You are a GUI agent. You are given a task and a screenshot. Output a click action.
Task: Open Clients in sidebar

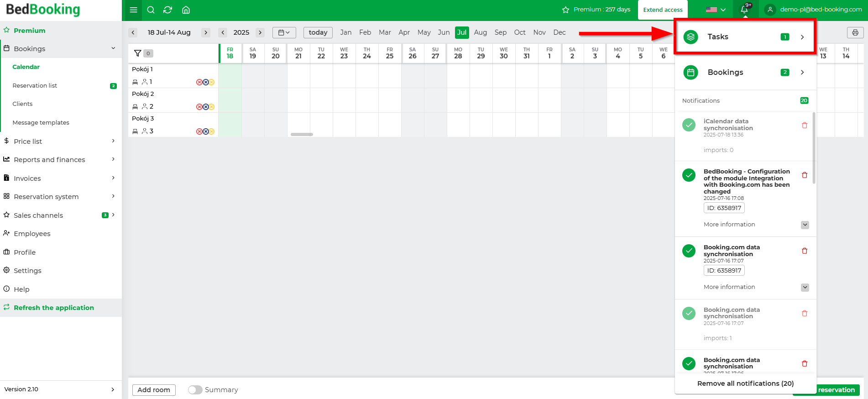tap(22, 104)
